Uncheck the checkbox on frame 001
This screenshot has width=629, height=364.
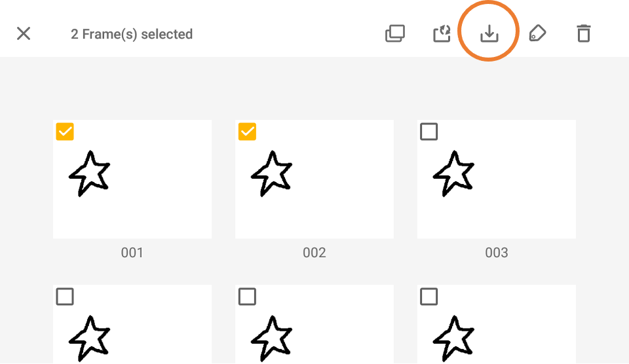click(65, 132)
